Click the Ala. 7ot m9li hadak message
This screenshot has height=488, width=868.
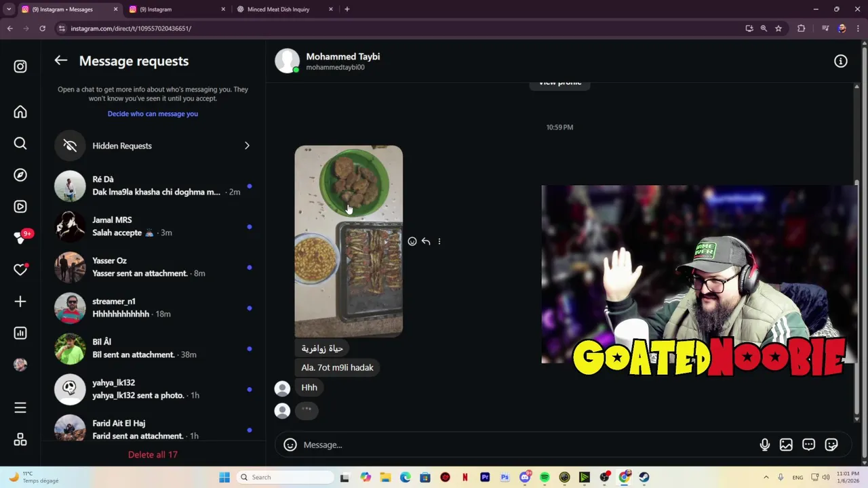tap(337, 367)
